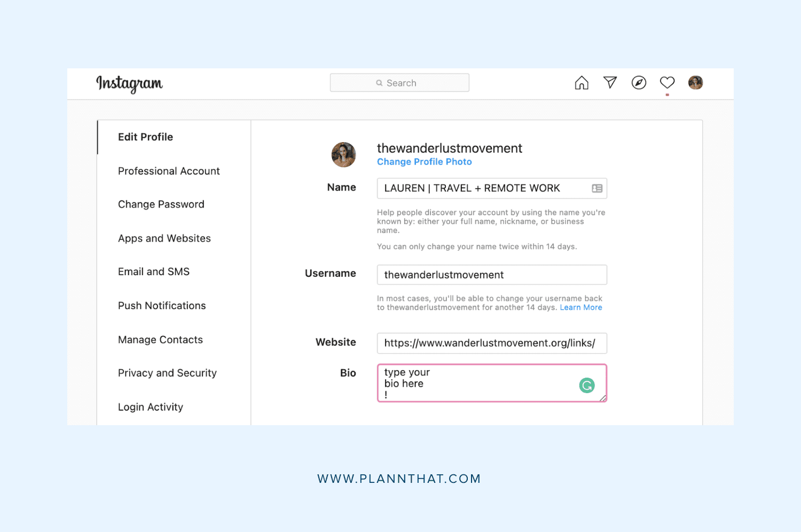Go to the Home feed icon
Viewport: 801px width, 532px height.
coord(582,83)
